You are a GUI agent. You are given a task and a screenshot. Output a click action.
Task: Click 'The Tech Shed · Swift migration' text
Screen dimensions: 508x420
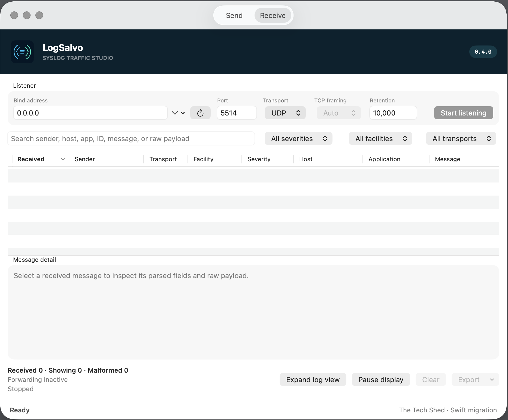click(x=448, y=410)
